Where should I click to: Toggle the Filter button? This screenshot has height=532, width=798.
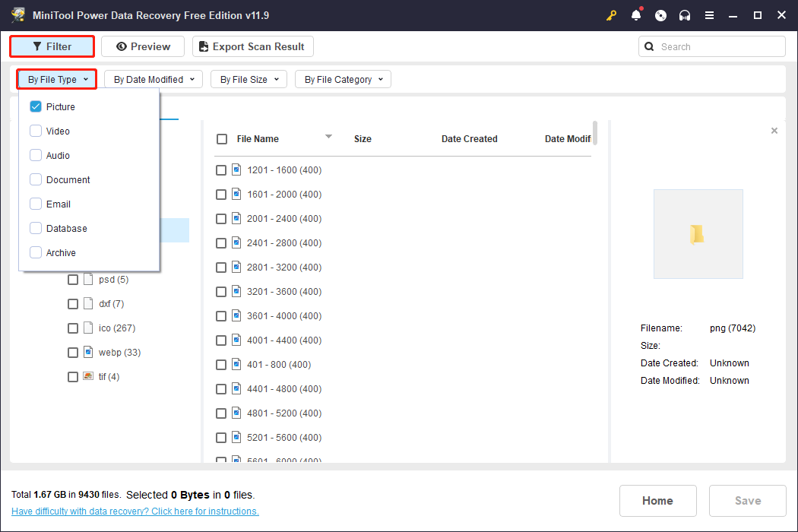[52, 46]
